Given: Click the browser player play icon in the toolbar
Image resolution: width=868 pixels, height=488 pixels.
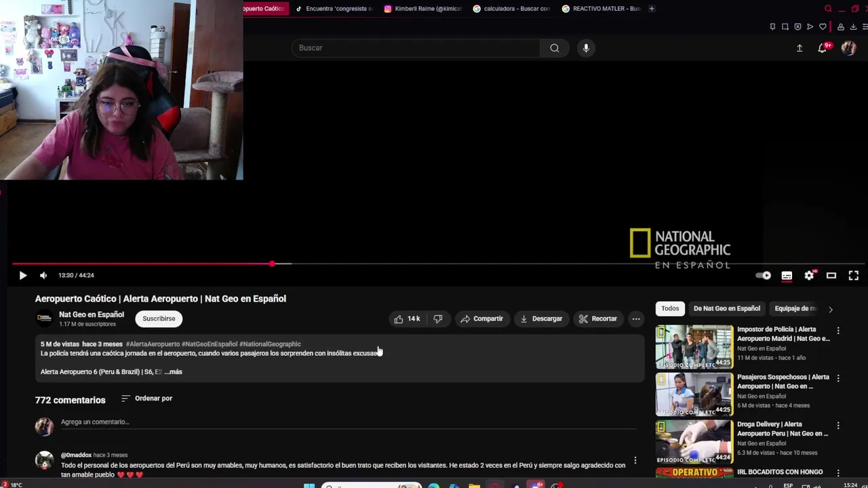Looking at the screenshot, I should click(x=810, y=27).
